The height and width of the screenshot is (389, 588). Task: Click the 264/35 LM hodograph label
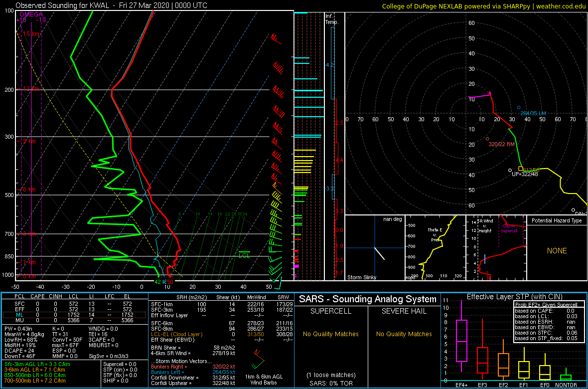(533, 113)
